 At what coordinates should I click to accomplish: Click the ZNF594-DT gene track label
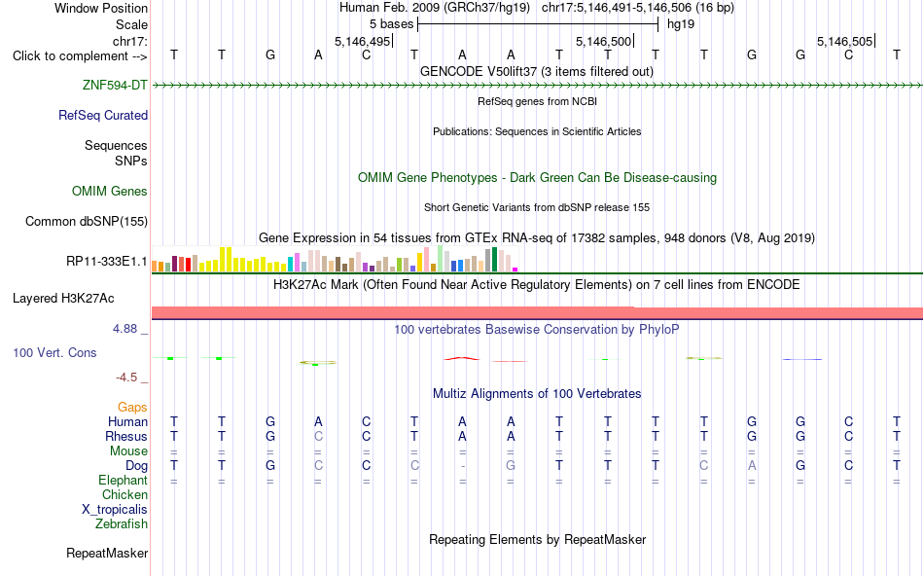115,85
